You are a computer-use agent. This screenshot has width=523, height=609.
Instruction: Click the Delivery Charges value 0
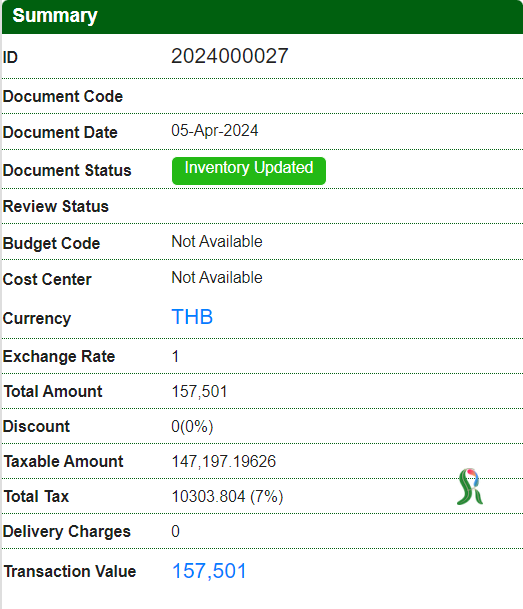click(x=175, y=531)
